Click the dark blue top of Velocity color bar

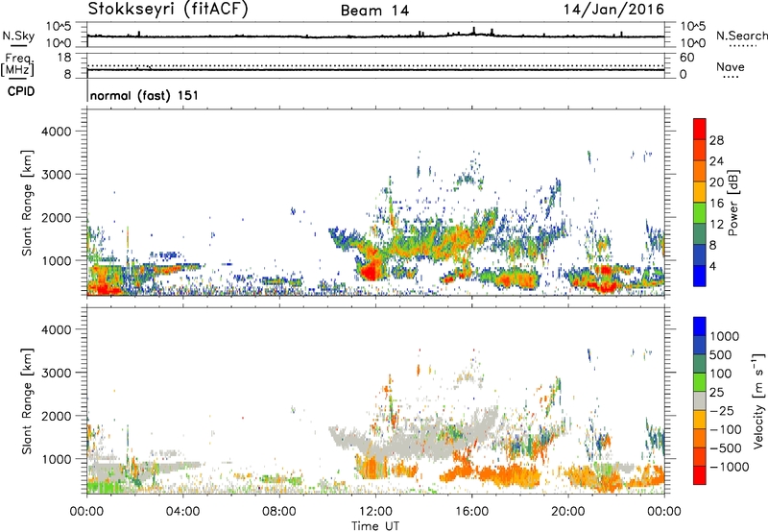tap(700, 326)
